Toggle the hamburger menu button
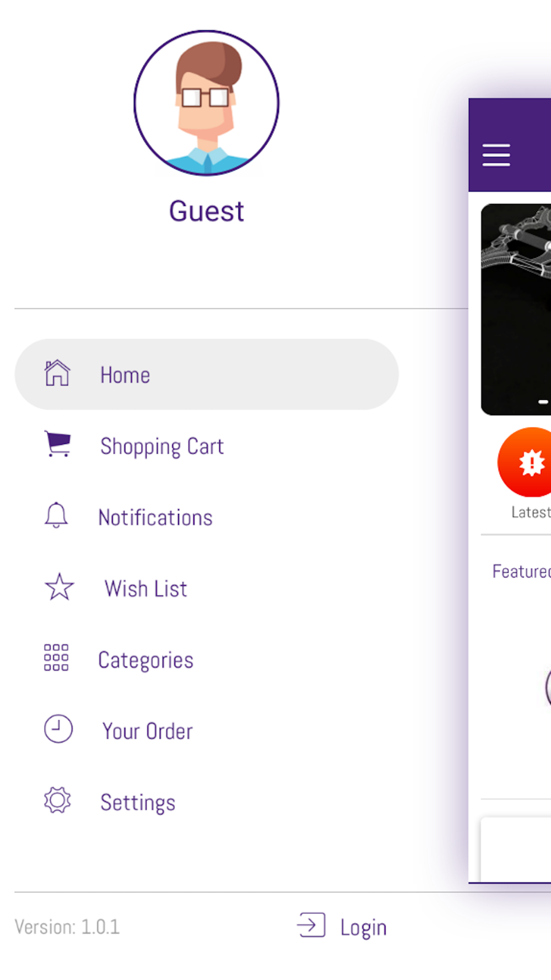This screenshot has height=980, width=551. pyautogui.click(x=496, y=155)
